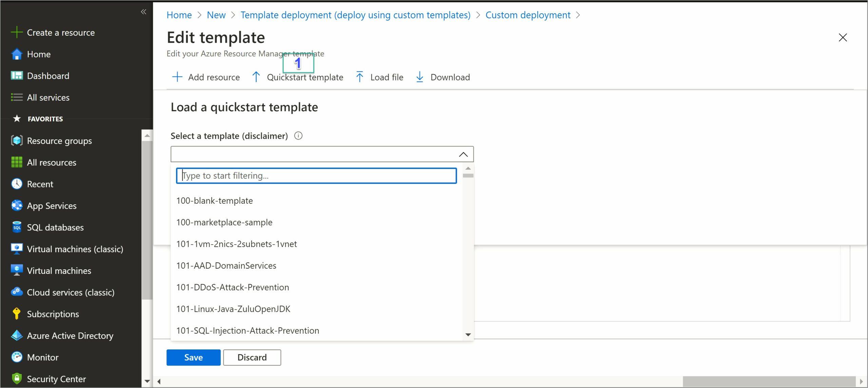Viewport: 868px width, 388px height.
Task: Click the Quickstart template up-arrow icon
Action: 256,77
